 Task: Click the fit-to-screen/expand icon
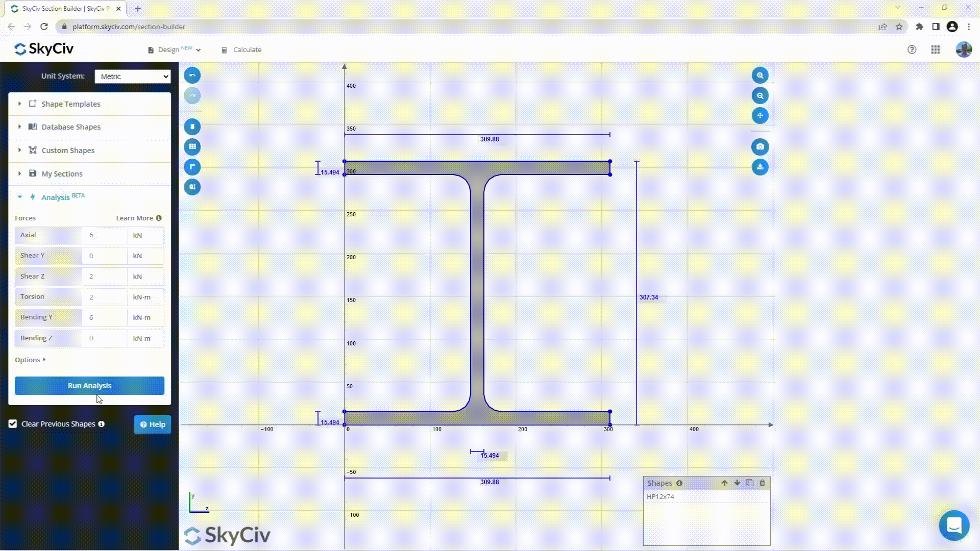(760, 116)
